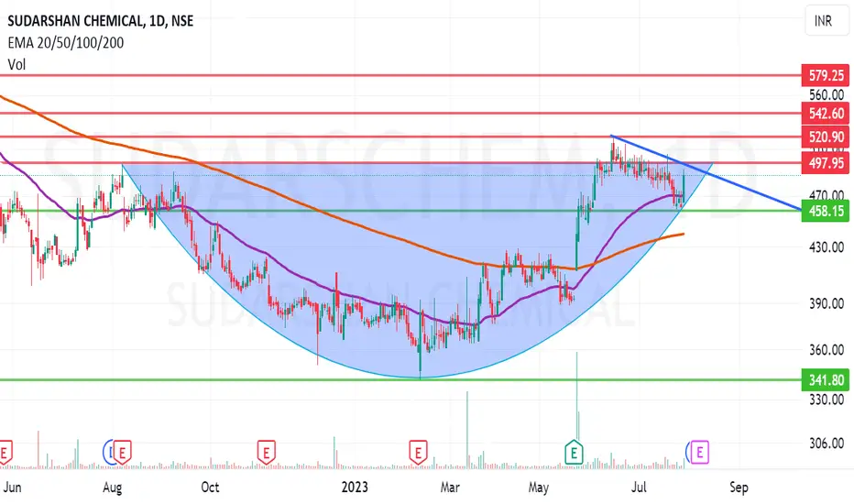
Task: Select the EMA 20/50/100/200 indicator label
Action: point(65,42)
